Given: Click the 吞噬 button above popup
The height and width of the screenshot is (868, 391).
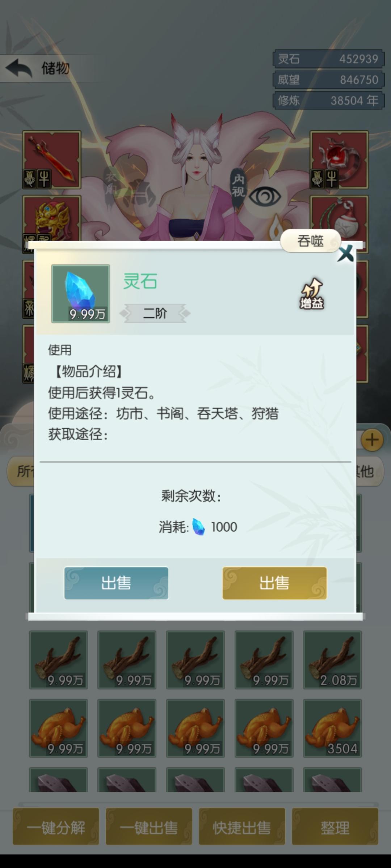Looking at the screenshot, I should [311, 241].
